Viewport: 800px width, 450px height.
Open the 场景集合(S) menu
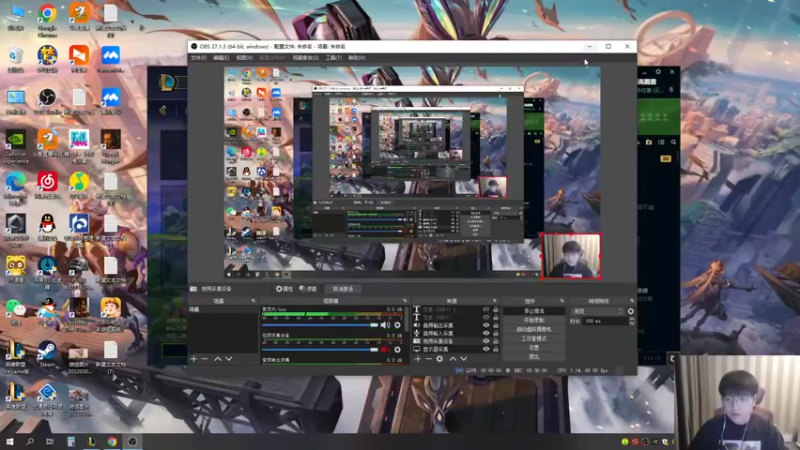[x=305, y=58]
